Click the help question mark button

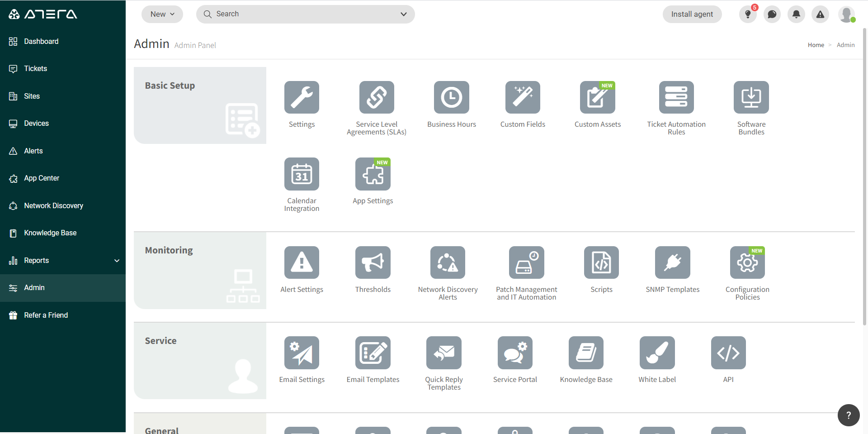[x=849, y=415]
